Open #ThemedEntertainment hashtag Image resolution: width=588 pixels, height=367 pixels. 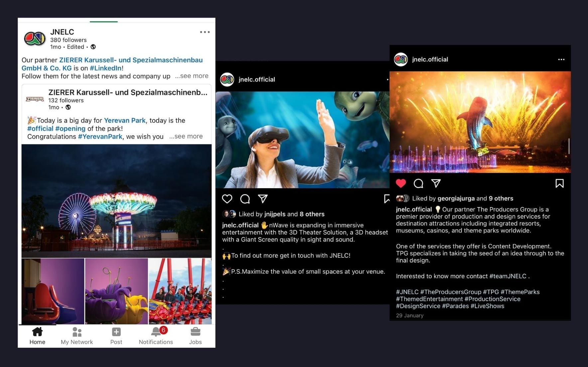pos(429,299)
